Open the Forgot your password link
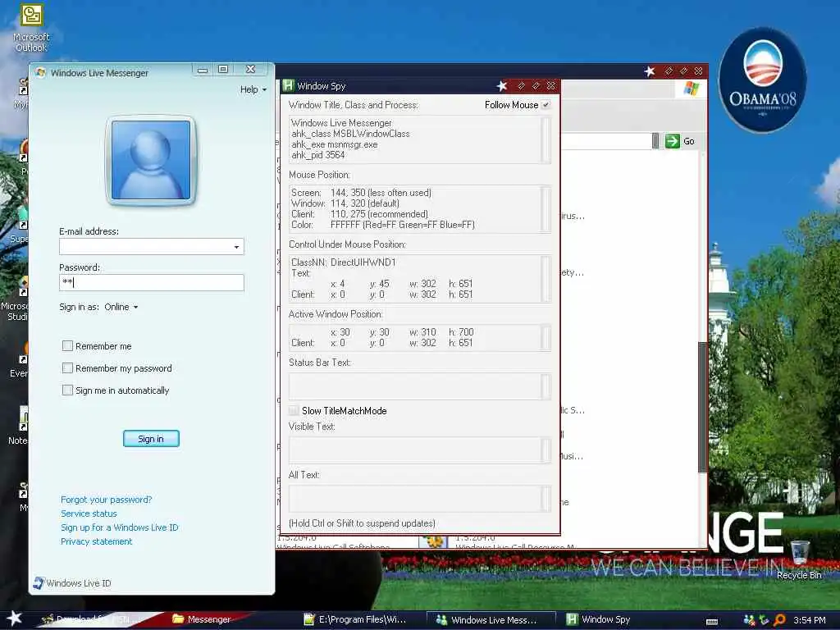 (106, 500)
